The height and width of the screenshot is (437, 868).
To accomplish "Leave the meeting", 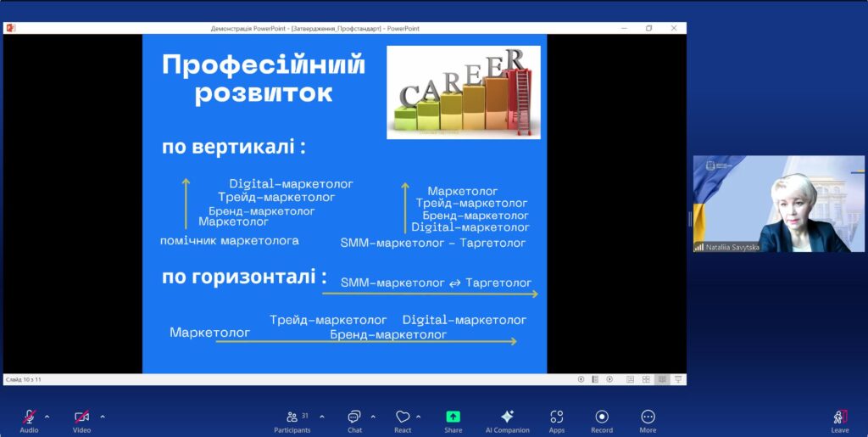I will [839, 417].
